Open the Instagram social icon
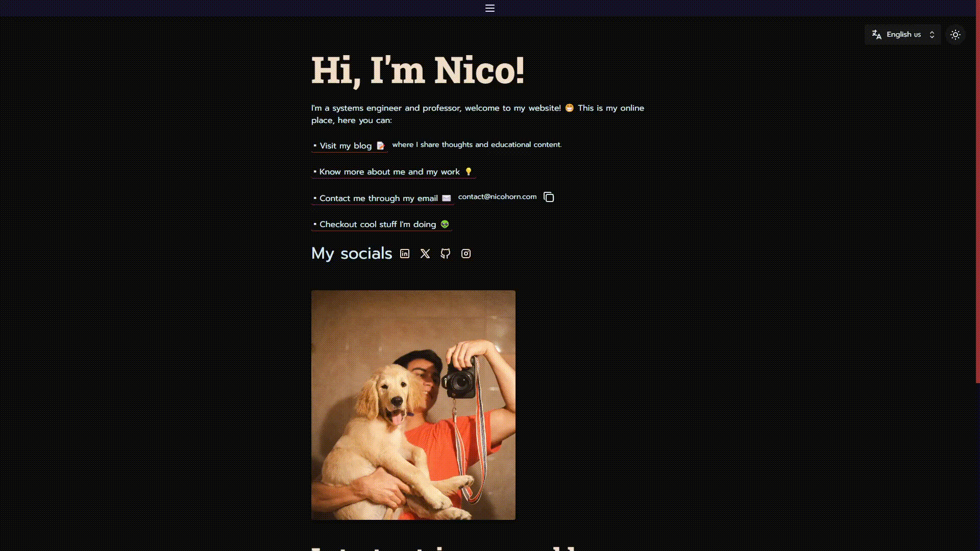Image resolution: width=980 pixels, height=551 pixels. coord(466,253)
